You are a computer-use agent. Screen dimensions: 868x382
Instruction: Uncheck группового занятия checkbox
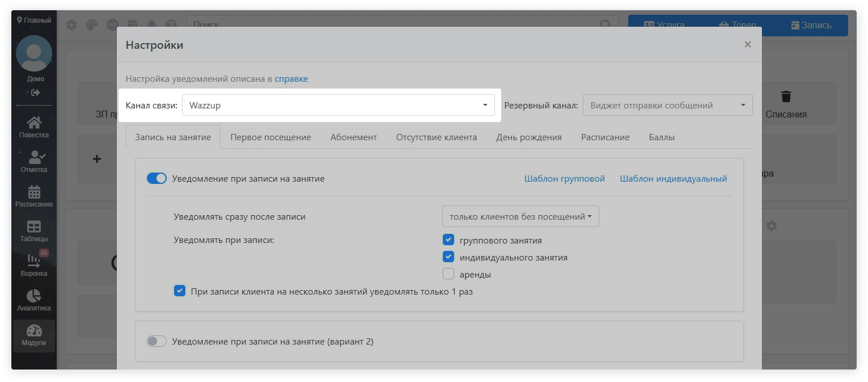tap(448, 240)
